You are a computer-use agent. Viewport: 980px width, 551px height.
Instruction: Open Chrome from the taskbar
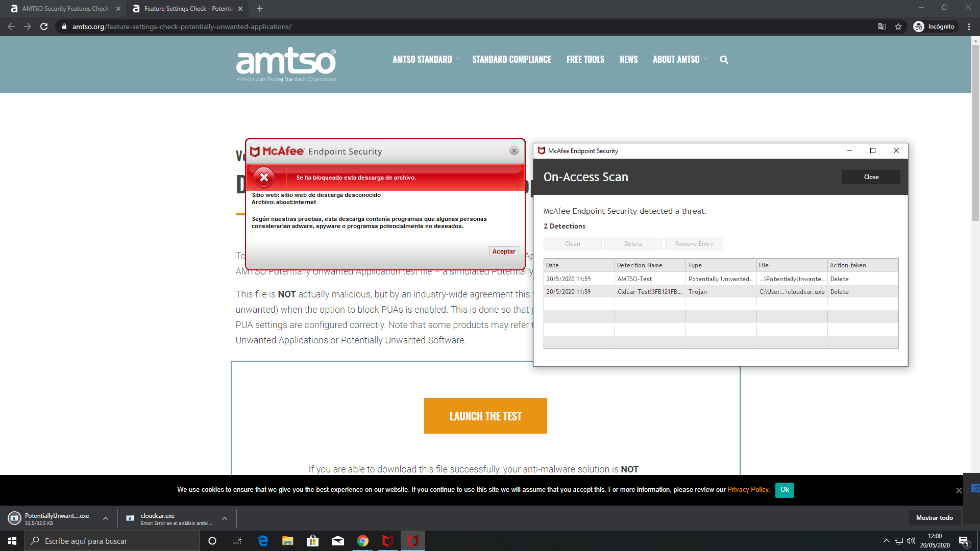point(363,541)
